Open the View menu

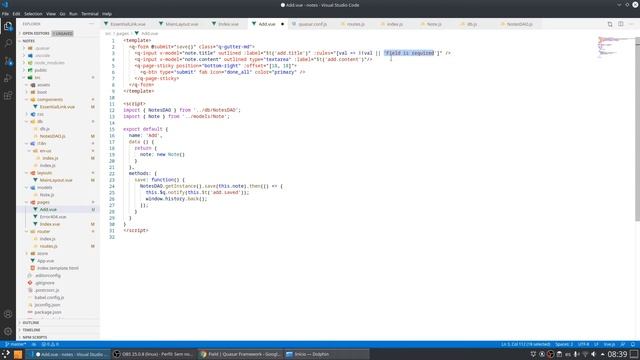pyautogui.click(x=51, y=14)
